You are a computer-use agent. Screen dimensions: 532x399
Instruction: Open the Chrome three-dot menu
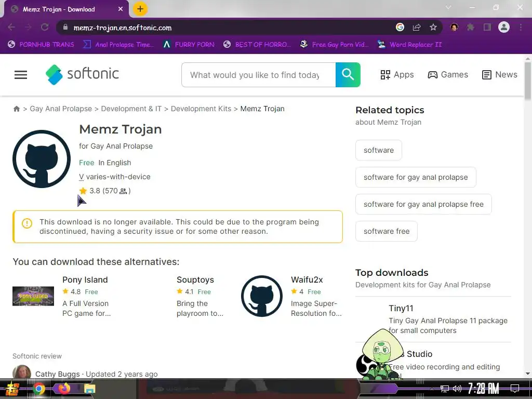click(x=521, y=27)
